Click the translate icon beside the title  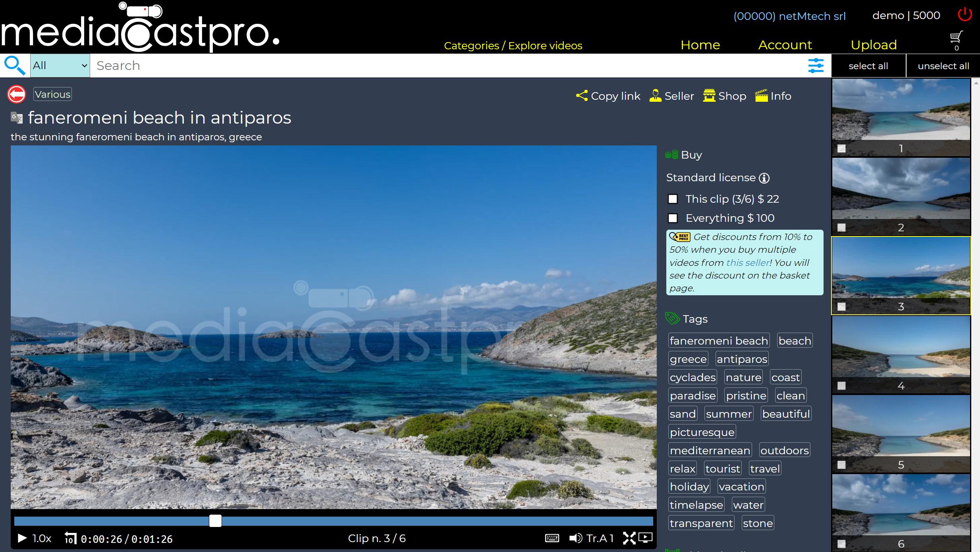pyautogui.click(x=17, y=118)
